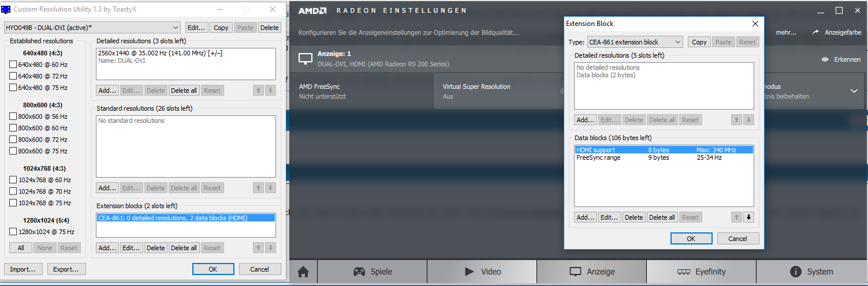
Task: Open the Home icon in Radeon bottom bar
Action: click(303, 272)
